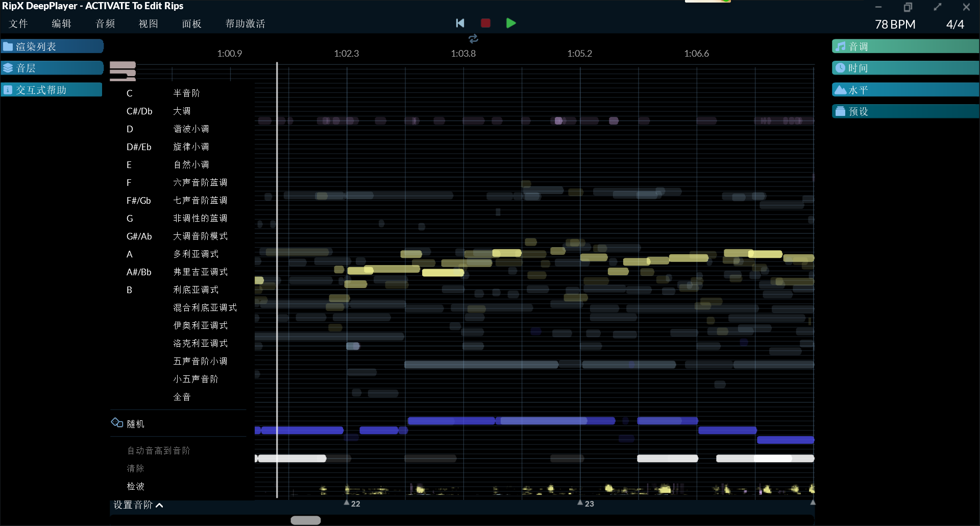Select the 大调 scale type
980x526 pixels.
click(182, 111)
